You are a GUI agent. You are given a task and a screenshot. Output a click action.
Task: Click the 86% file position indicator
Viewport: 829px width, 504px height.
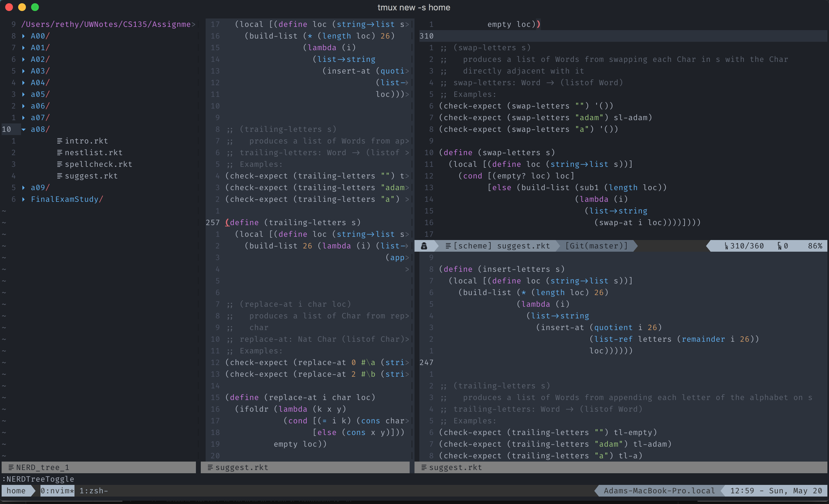[x=815, y=246]
